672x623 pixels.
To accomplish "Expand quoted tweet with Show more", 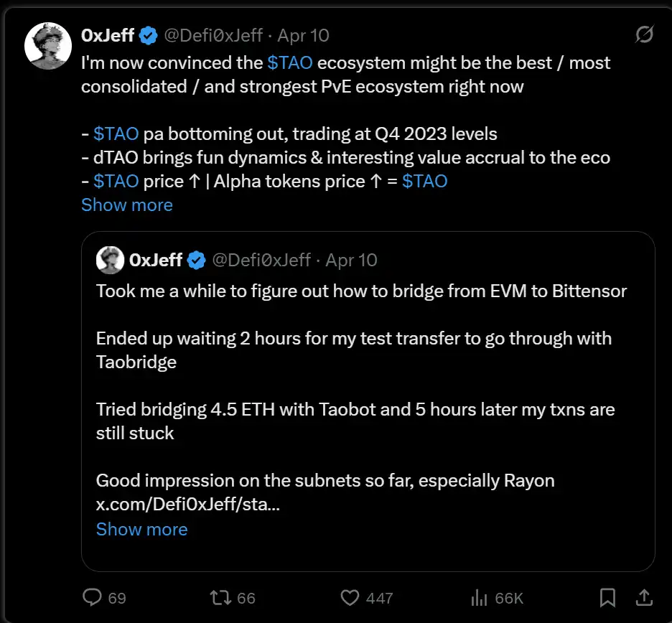I will click(x=141, y=530).
